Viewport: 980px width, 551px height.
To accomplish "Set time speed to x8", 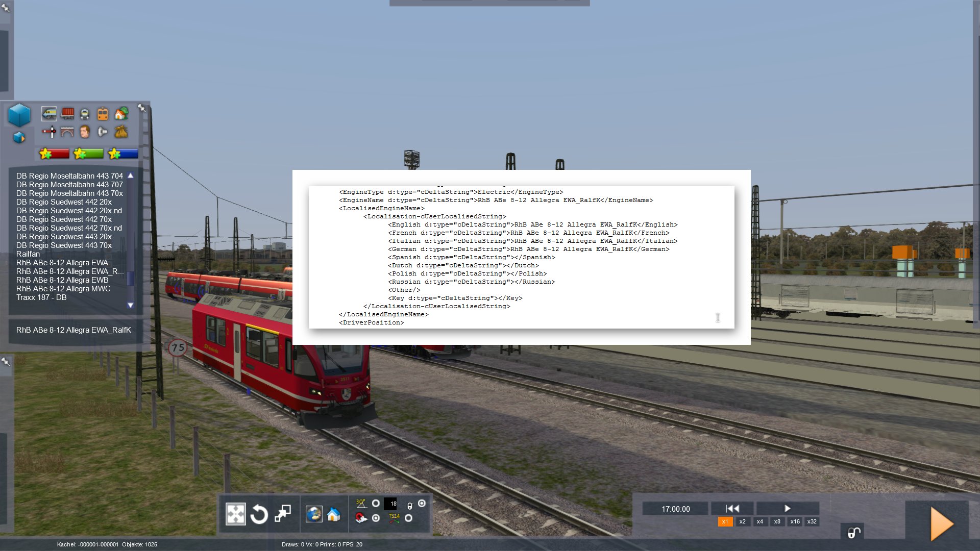I will tap(777, 521).
